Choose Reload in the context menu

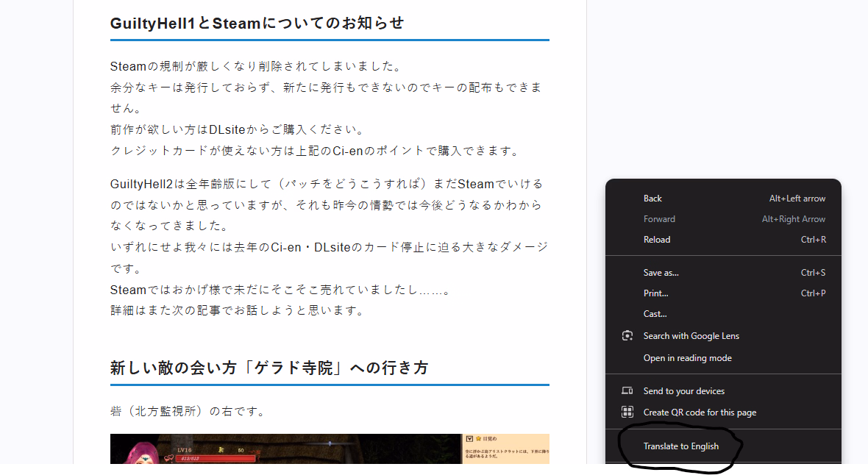tap(656, 240)
